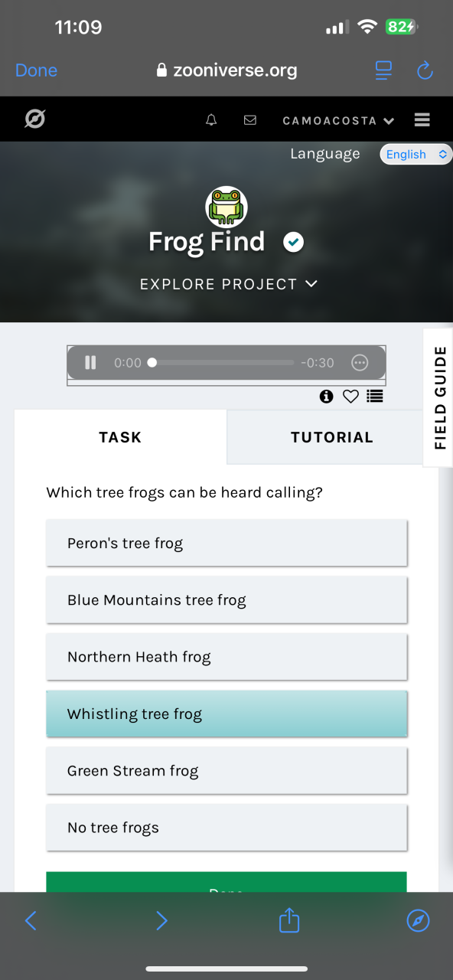453x980 pixels.
Task: Select Peron's tree frog answer
Action: (226, 544)
